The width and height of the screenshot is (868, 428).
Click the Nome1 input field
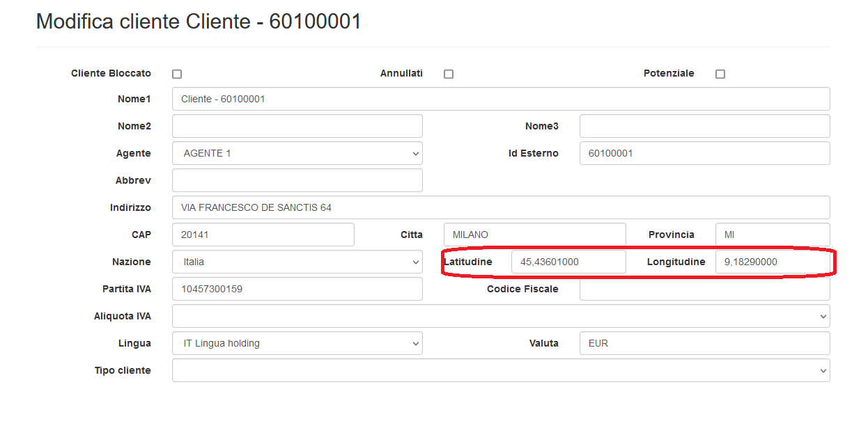[500, 99]
